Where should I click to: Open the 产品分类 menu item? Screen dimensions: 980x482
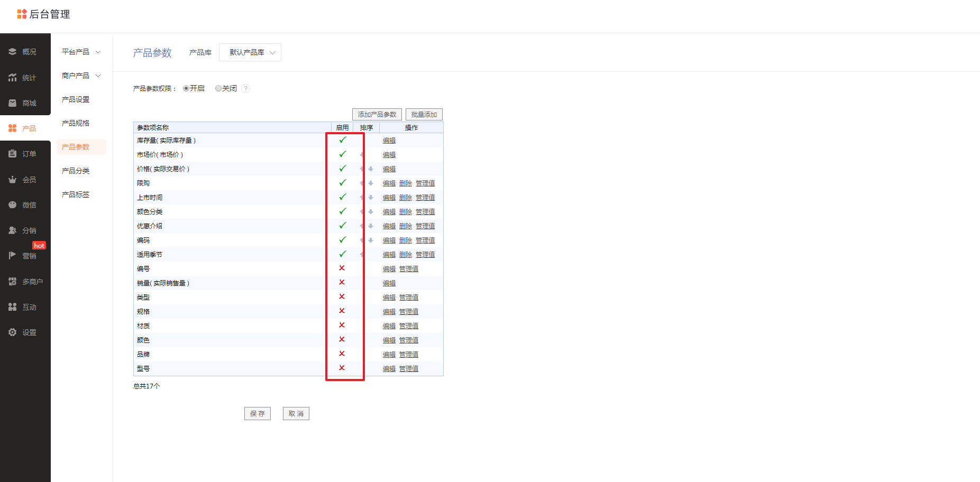[76, 171]
